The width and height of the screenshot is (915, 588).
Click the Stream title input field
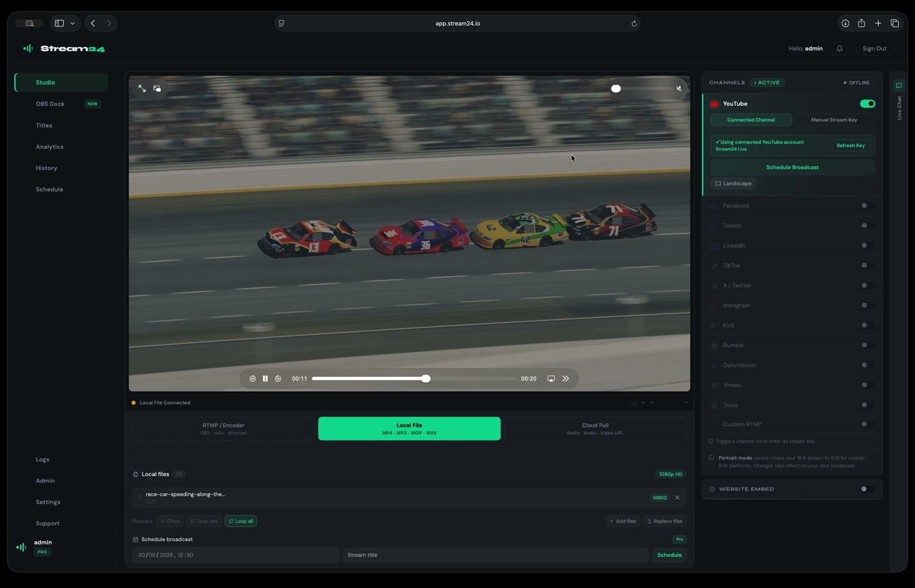click(x=495, y=555)
